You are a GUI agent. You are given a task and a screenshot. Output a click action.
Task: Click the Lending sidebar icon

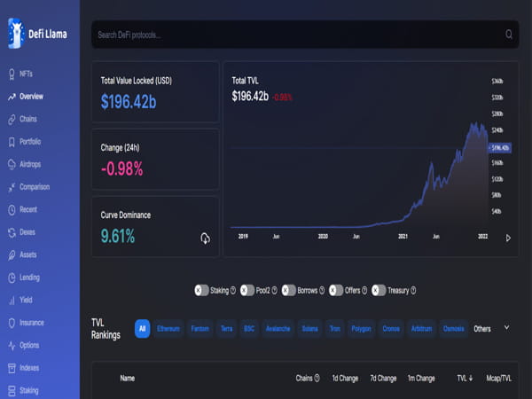click(x=12, y=278)
